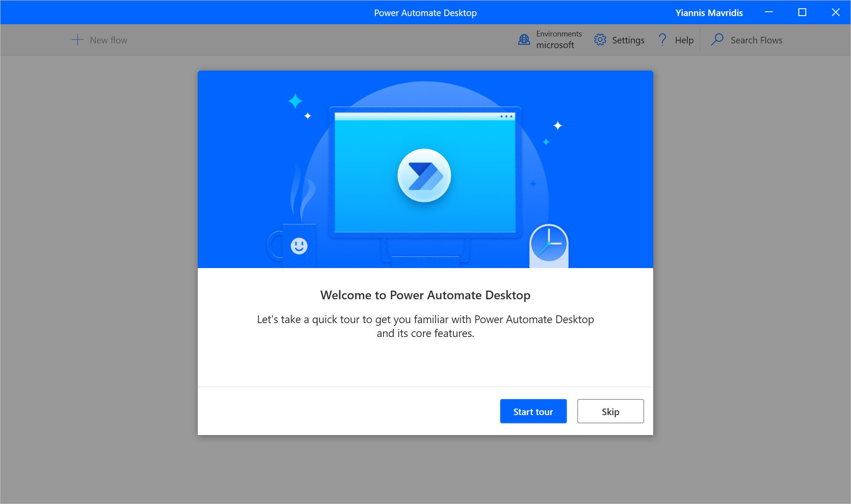Expand the microsoft environment selector
The image size is (851, 504).
(555, 45)
